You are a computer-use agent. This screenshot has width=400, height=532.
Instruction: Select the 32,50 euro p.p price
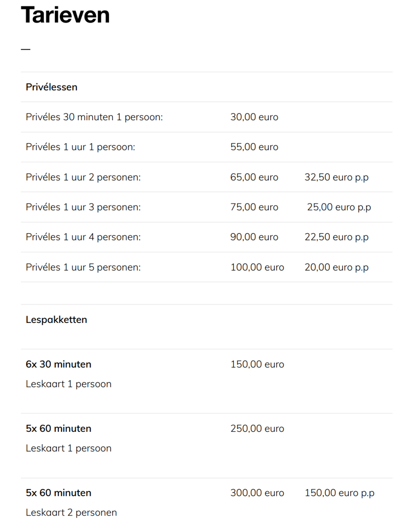pos(336,177)
